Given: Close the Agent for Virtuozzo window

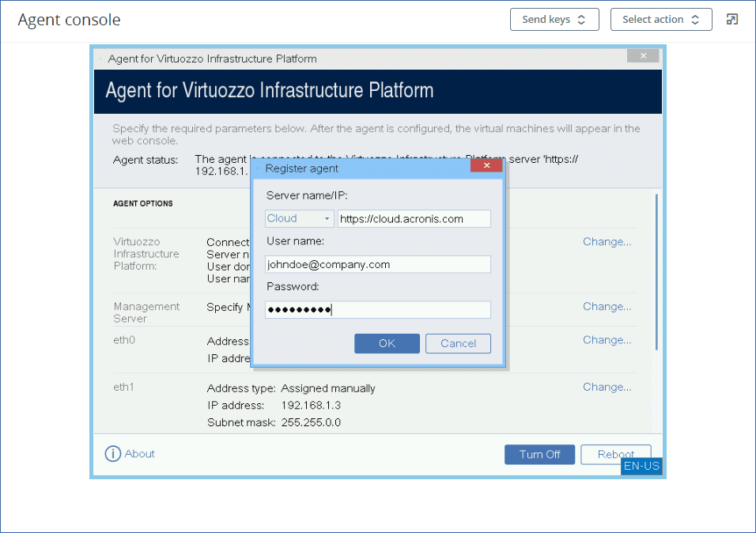Looking at the screenshot, I should [643, 56].
